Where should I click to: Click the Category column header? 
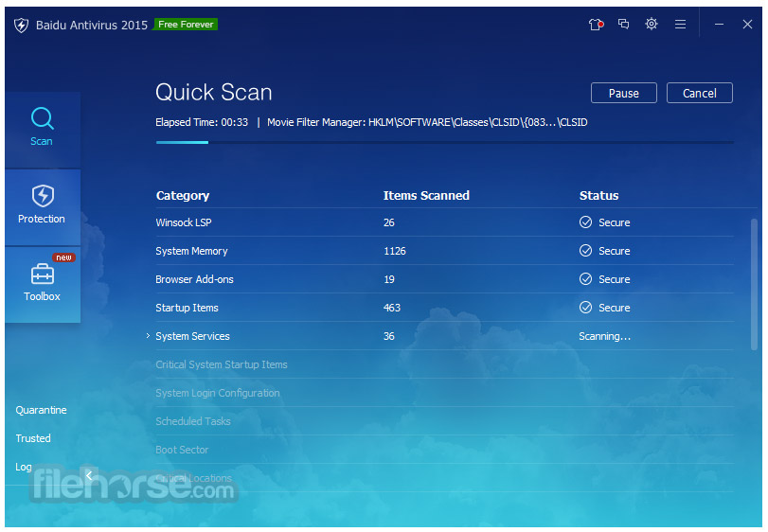point(183,196)
